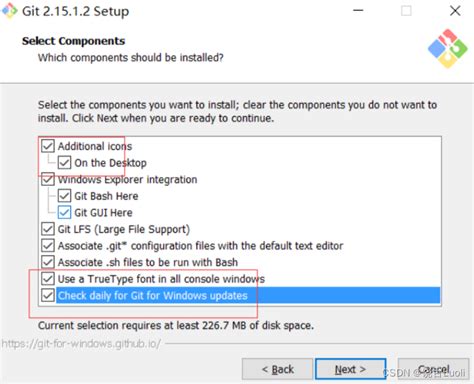Viewport: 474px width, 384px height.
Task: Toggle the Git Bash Here option
Action: coord(64,196)
